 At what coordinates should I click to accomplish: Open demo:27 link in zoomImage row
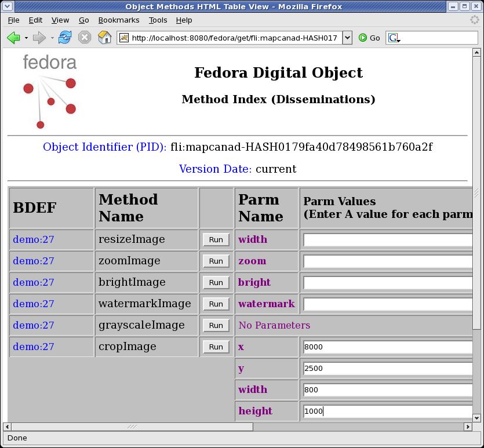click(34, 261)
